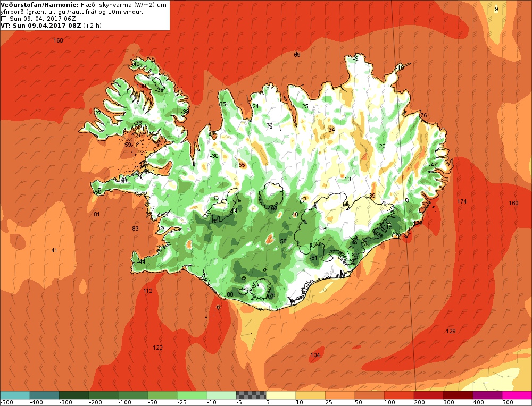The height and width of the screenshot is (406, 532).
Task: Click the map value -47 in East Fjords
Action: coord(433,165)
